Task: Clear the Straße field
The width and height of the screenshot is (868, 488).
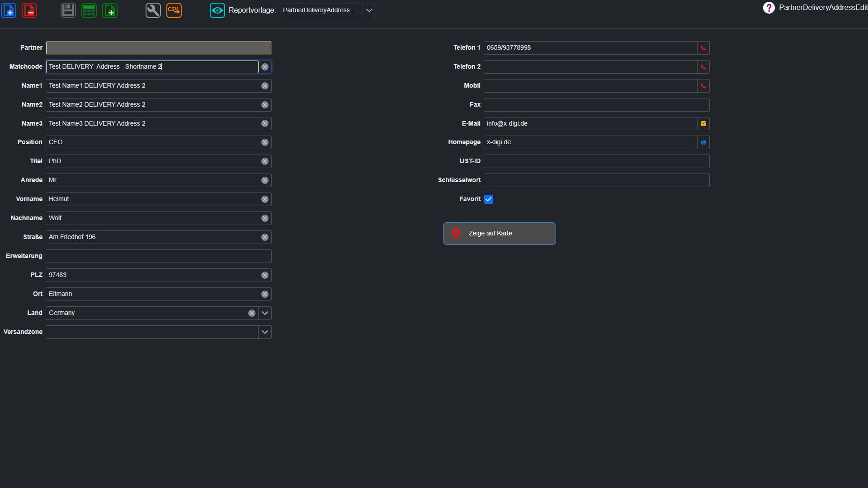Action: [x=265, y=237]
